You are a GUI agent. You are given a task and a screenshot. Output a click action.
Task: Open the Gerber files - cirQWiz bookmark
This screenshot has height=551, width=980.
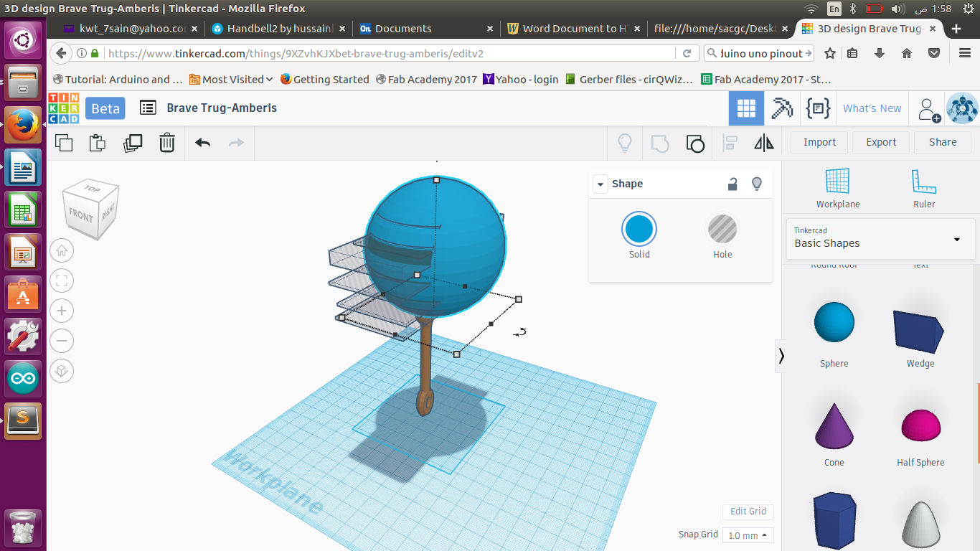click(x=629, y=80)
